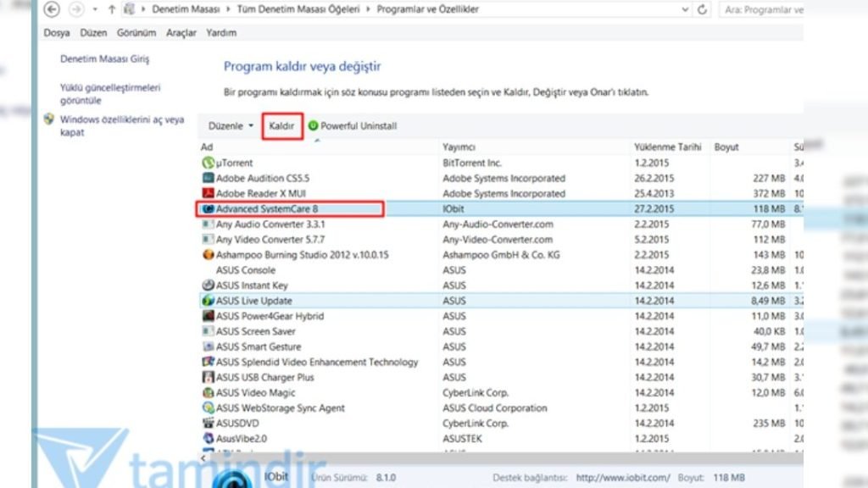Select the ASUS Live Update icon
The image size is (868, 488).
coord(208,301)
